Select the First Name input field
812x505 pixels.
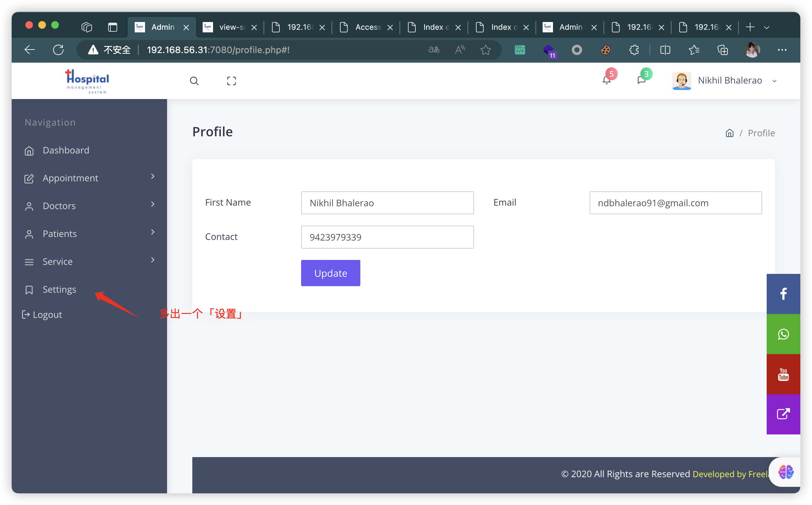388,202
